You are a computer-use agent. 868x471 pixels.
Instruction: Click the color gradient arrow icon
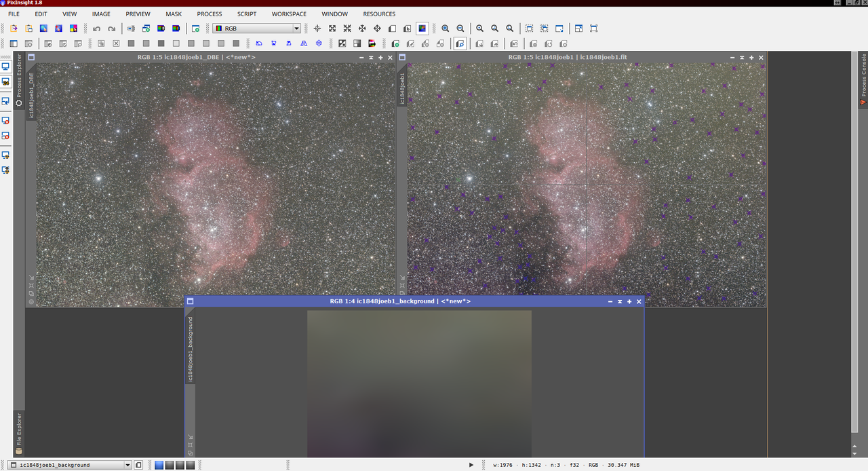372,43
